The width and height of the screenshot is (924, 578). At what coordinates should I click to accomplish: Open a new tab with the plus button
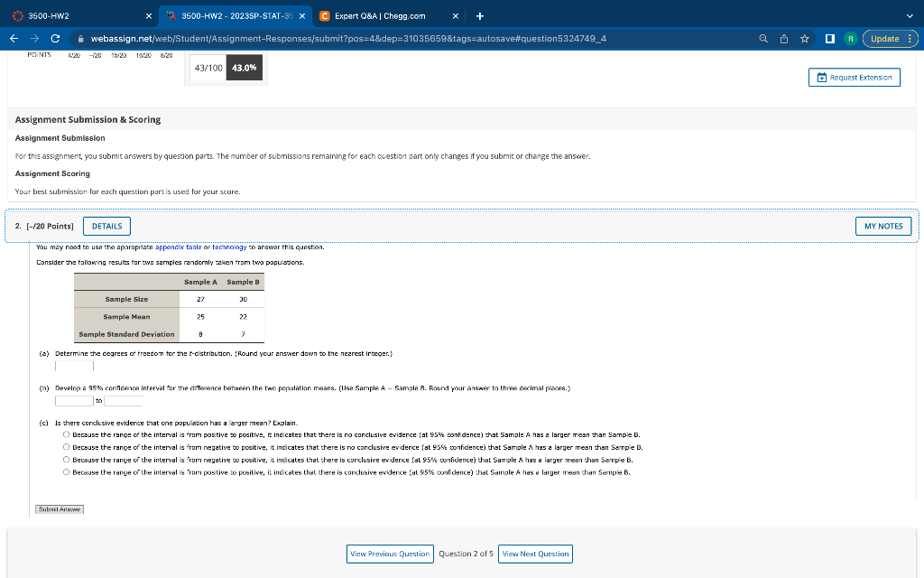point(479,15)
